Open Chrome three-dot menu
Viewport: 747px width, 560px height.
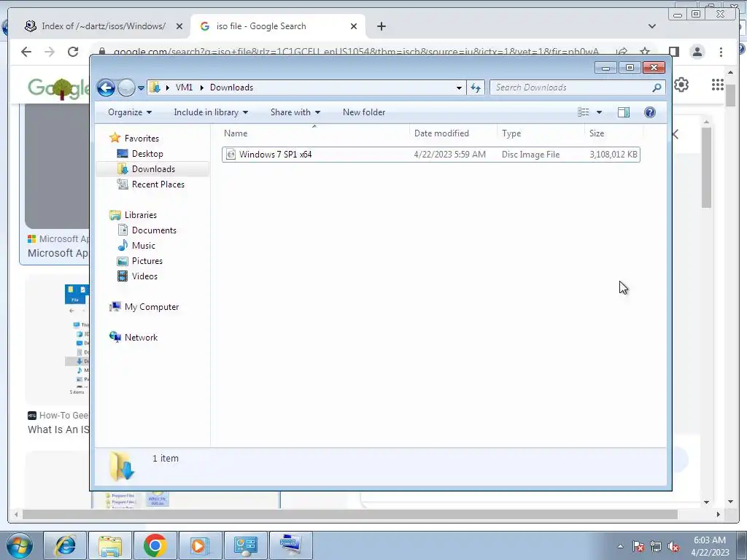tap(721, 52)
